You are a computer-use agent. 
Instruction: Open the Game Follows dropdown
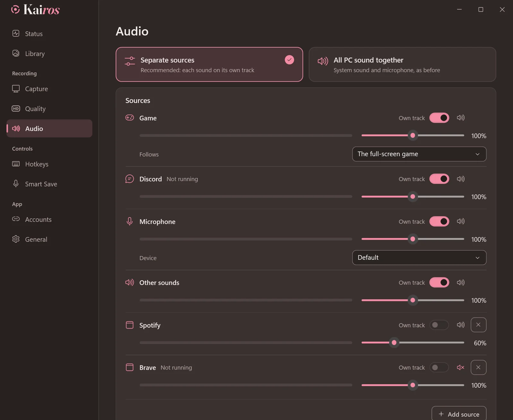point(419,154)
